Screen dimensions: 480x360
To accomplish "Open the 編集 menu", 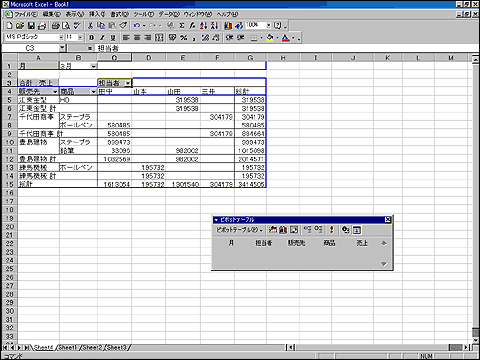I will (52, 14).
